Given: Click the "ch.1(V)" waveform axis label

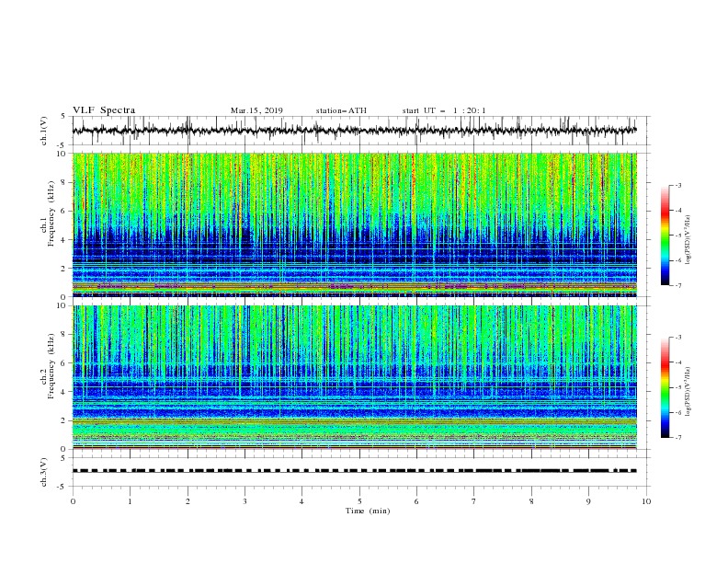Looking at the screenshot, I should 44,131.
